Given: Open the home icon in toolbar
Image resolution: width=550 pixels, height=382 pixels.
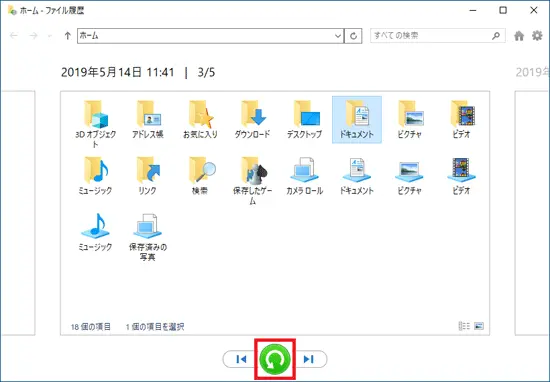Looking at the screenshot, I should pyautogui.click(x=519, y=36).
